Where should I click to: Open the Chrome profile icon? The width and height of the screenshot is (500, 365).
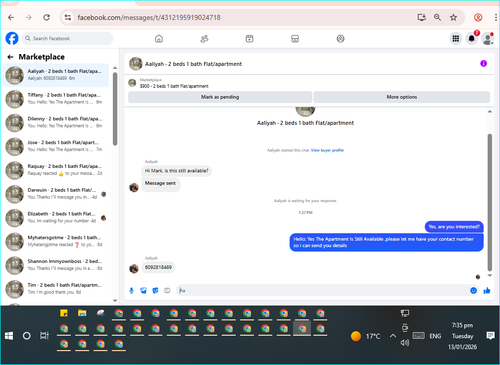click(478, 17)
